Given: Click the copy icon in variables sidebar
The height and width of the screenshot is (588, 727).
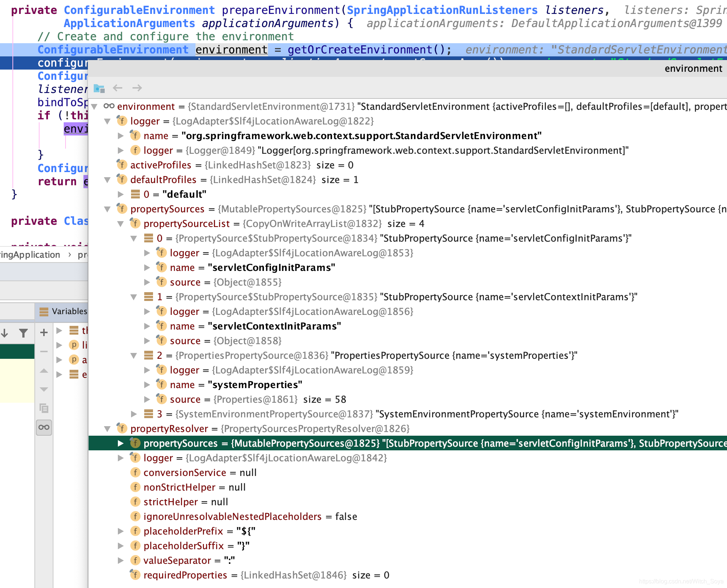Looking at the screenshot, I should click(44, 408).
